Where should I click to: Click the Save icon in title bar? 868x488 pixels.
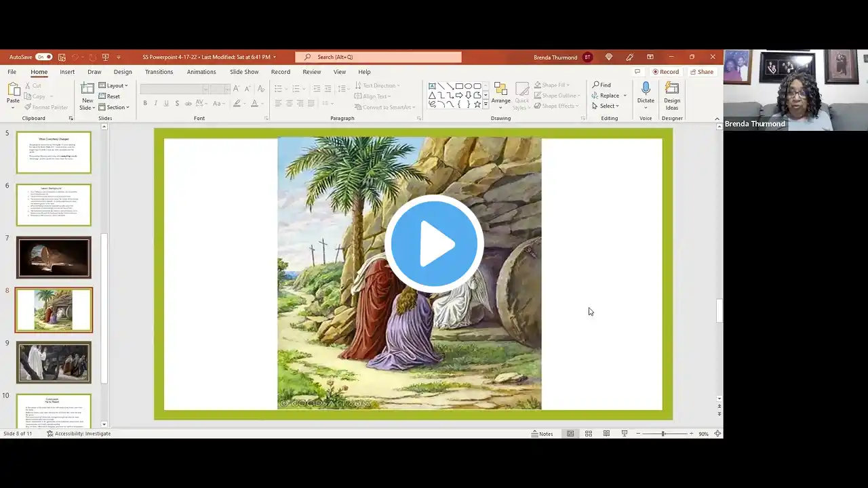(x=62, y=57)
